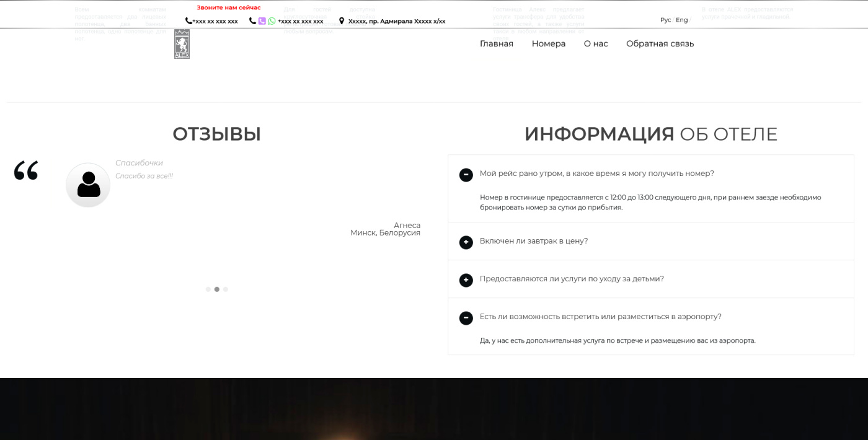
Task: Click the text about услуги по уходу за детьми
Action: [572, 279]
